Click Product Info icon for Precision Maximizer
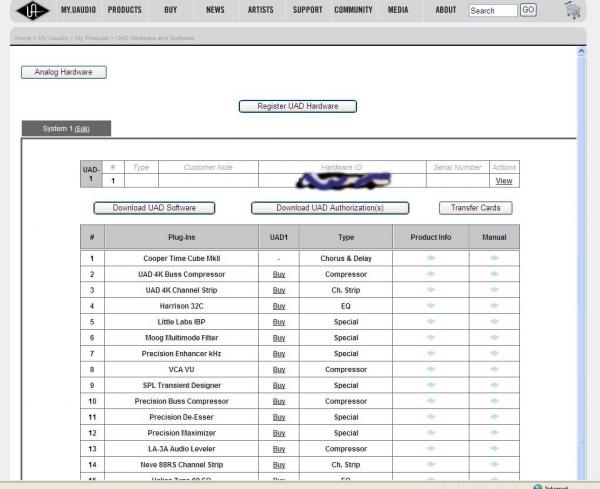The height and width of the screenshot is (489, 600). point(431,433)
